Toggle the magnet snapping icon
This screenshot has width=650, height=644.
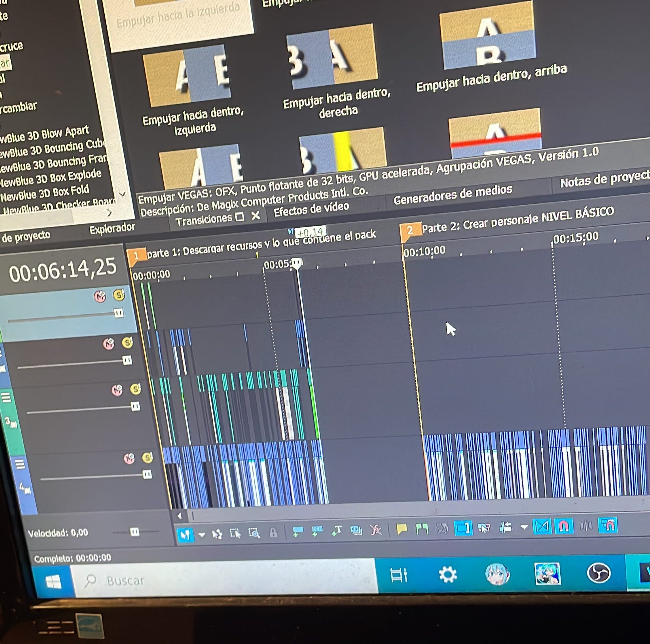pyautogui.click(x=564, y=526)
